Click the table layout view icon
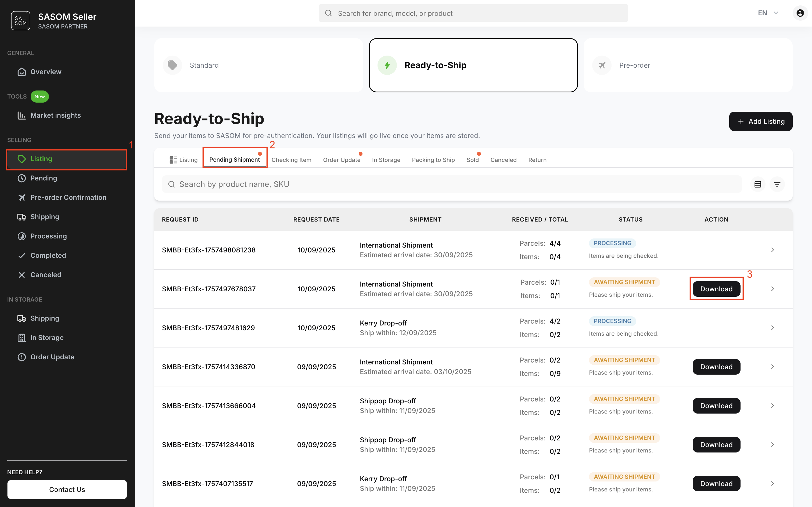Screen dimensions: 812x507 coord(758,184)
